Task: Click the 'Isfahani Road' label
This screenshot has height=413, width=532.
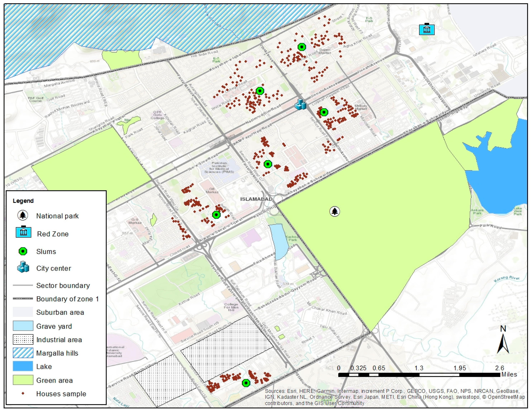Action: (x=485, y=50)
